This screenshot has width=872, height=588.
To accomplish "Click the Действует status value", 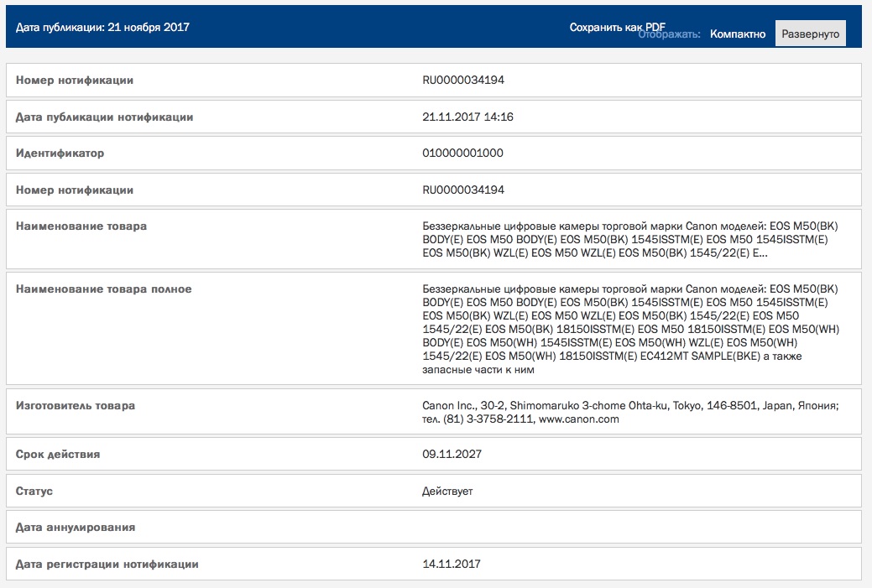I will [447, 492].
